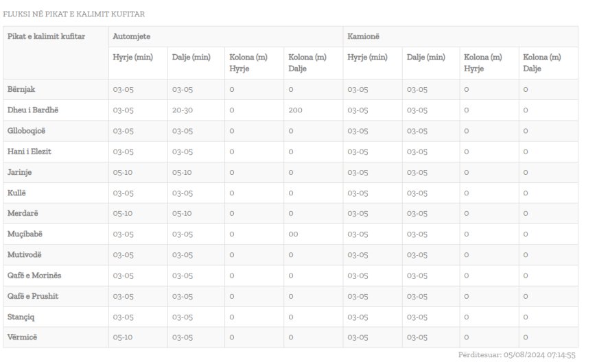Click the Stançiq row label
Screen dimensions: 597x364
[x=21, y=317]
